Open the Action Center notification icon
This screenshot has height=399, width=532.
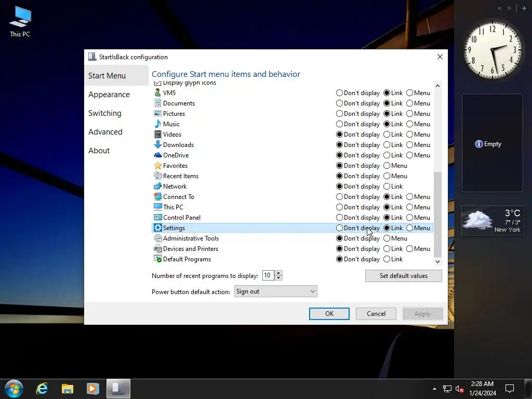(510, 389)
